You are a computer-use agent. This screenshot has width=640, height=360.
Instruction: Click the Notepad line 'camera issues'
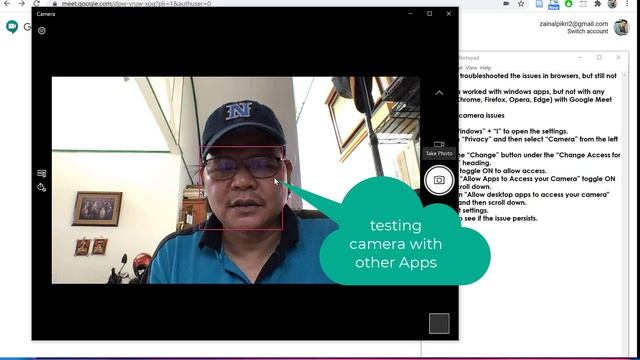tap(482, 116)
